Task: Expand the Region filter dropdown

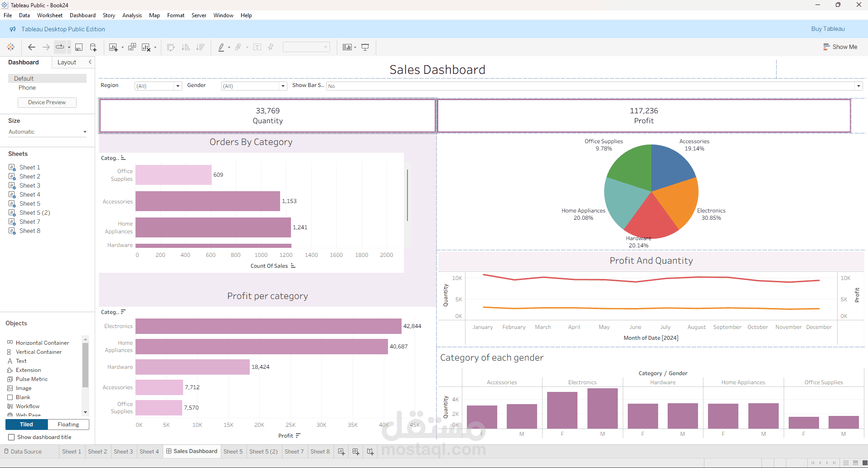Action: pyautogui.click(x=158, y=86)
